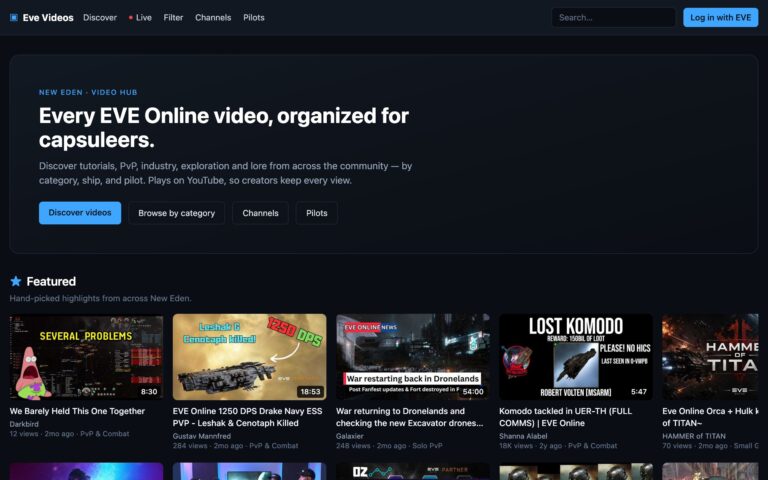
Task: Open the Several Problems video thumbnail
Action: pos(86,357)
